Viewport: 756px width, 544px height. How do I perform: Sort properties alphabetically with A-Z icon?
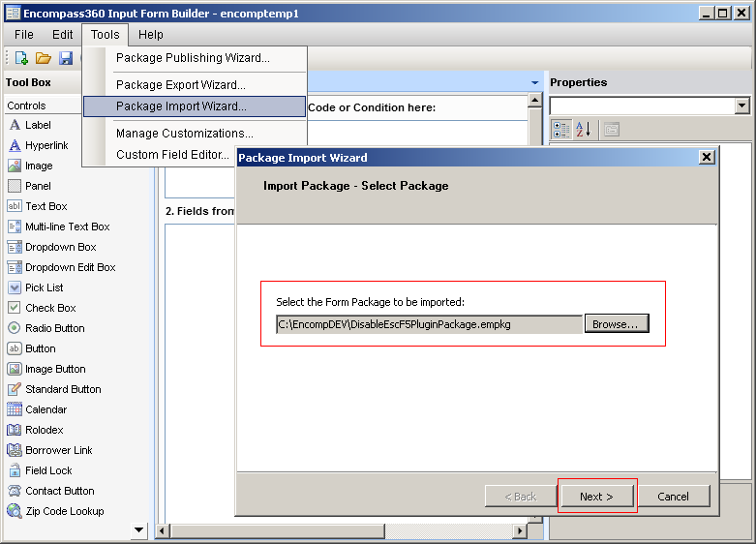(x=584, y=129)
